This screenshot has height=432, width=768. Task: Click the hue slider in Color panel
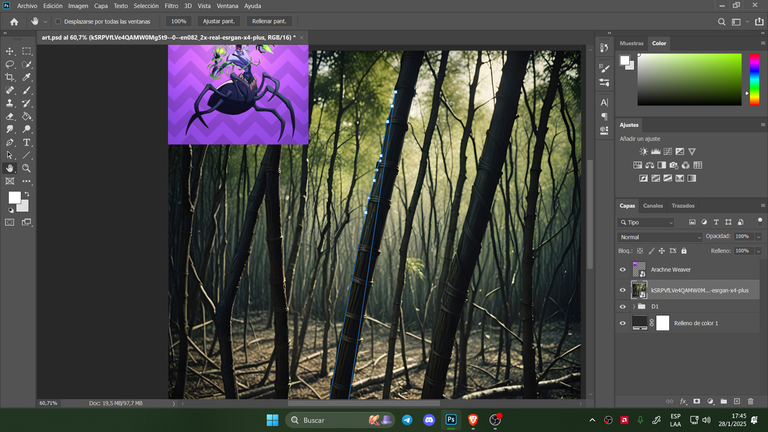coord(754,79)
